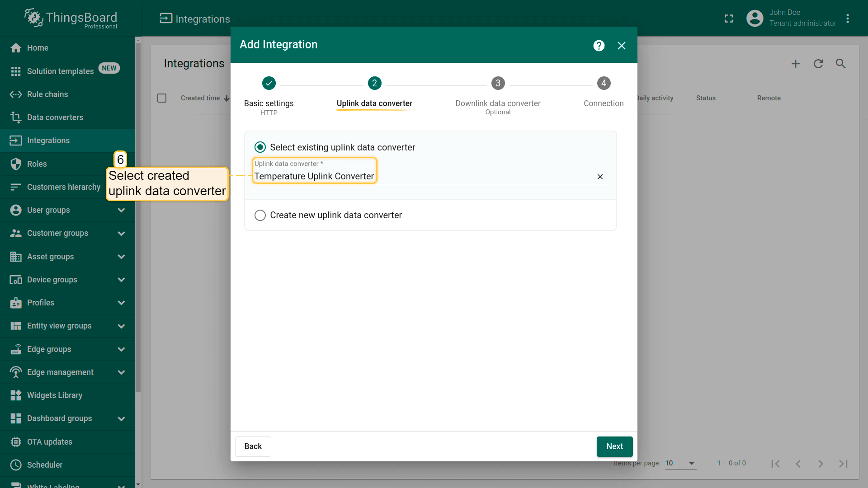Expand Entity view groups menu
This screenshot has height=488, width=868.
click(x=121, y=326)
